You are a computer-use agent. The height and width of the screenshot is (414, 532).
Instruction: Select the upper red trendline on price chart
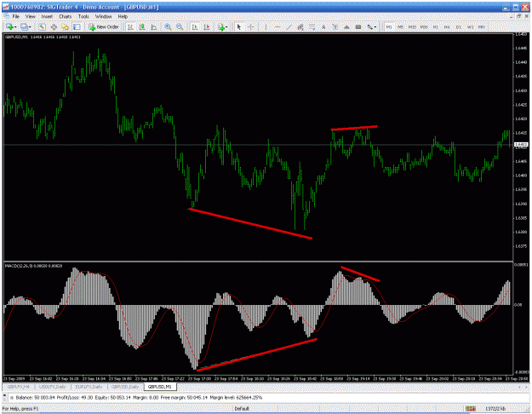354,128
